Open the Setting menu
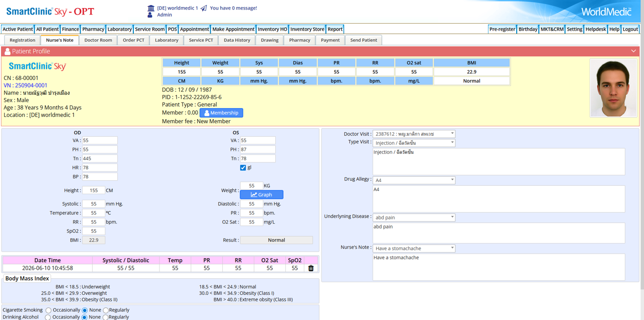644x320 pixels. (x=575, y=29)
